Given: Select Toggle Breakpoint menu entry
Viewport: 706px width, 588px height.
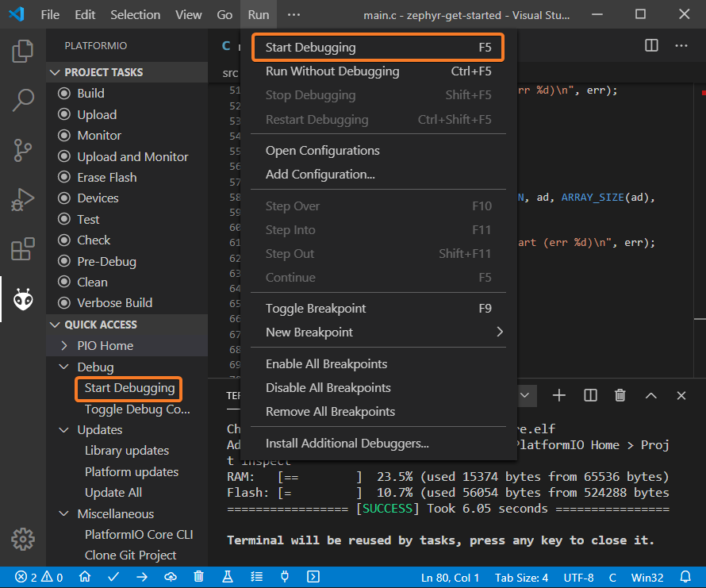Looking at the screenshot, I should 378,308.
